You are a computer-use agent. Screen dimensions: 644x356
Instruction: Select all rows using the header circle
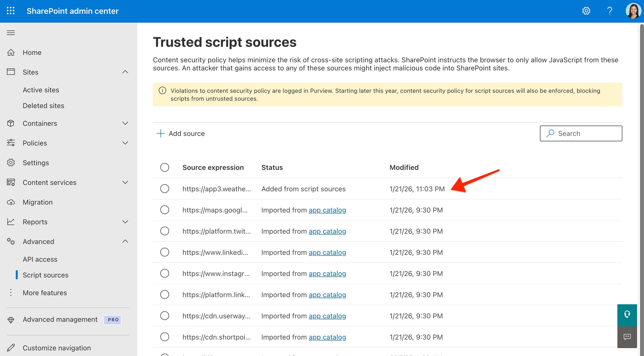(164, 167)
